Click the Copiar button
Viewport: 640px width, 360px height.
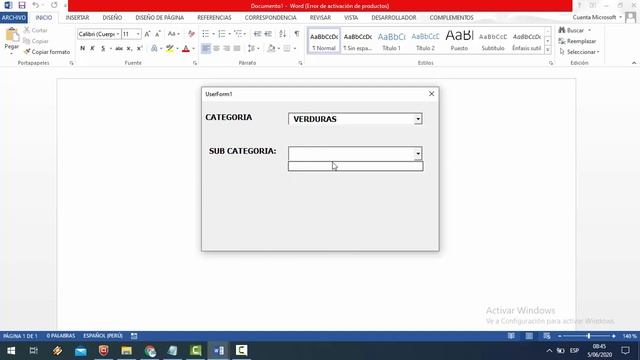(x=36, y=41)
